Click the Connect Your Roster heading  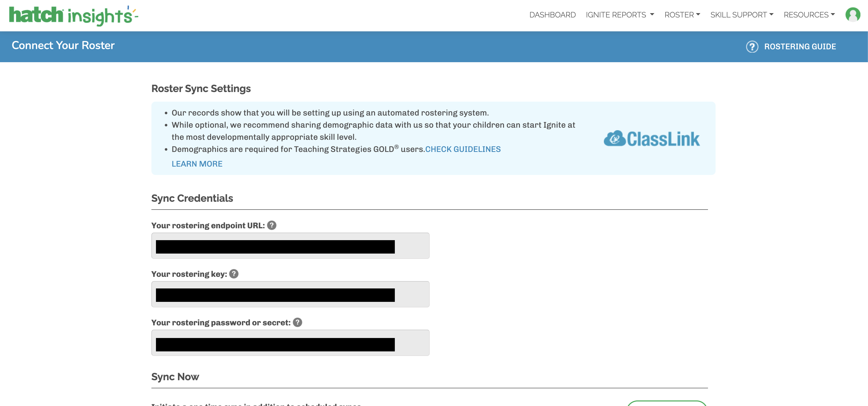click(63, 46)
